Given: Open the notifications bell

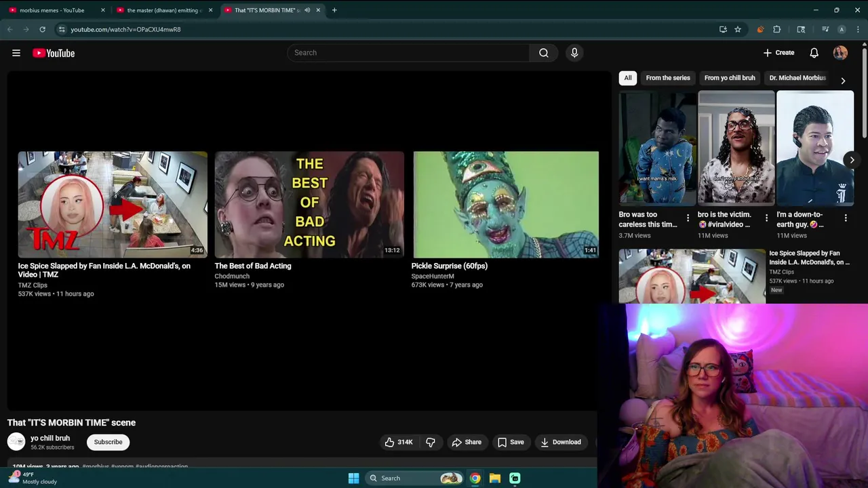Looking at the screenshot, I should tap(814, 53).
